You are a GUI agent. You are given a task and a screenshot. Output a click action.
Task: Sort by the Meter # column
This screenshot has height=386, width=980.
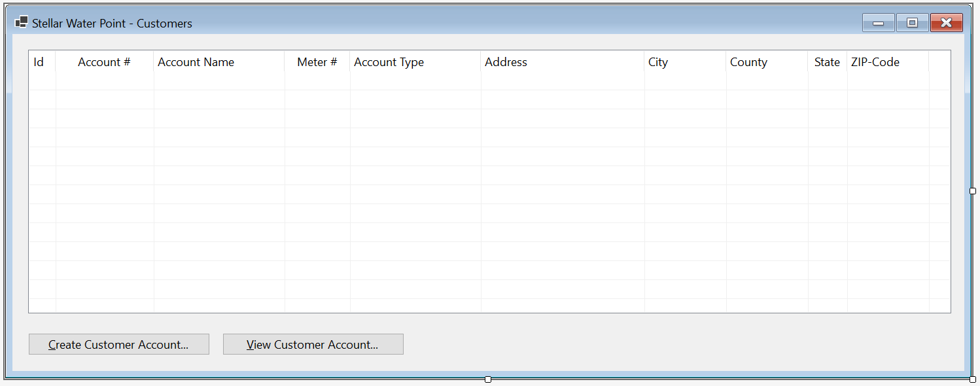[x=317, y=62]
